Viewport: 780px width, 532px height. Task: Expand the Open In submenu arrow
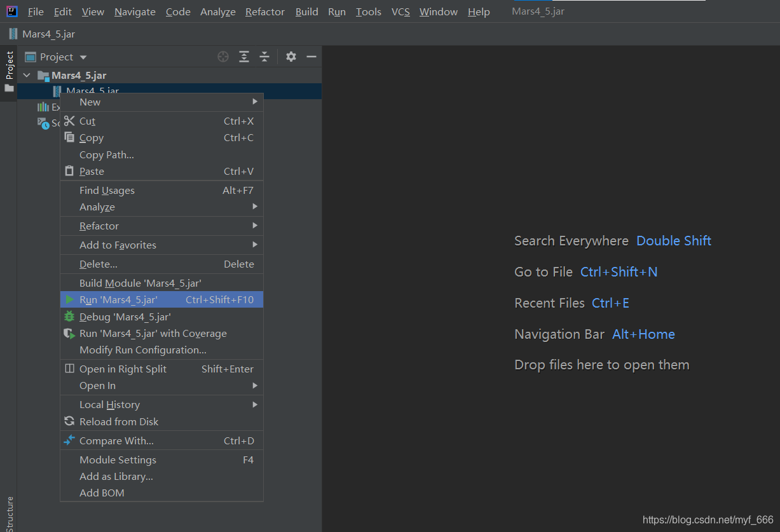[x=255, y=385]
